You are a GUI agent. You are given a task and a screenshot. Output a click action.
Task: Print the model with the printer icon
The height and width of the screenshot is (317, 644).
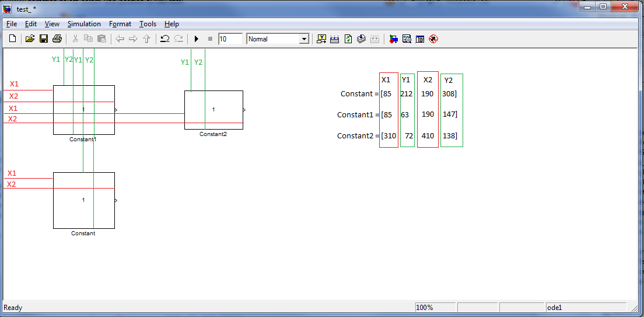coord(57,39)
